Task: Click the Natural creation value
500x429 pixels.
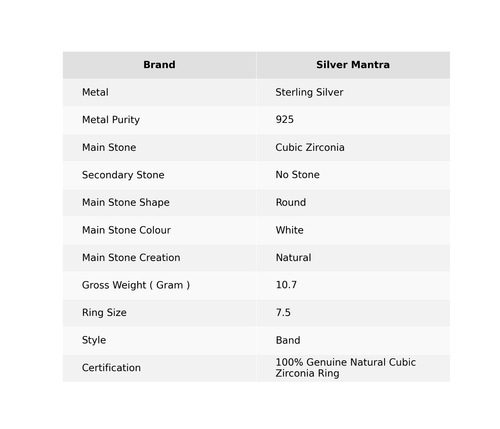Action: 293,258
